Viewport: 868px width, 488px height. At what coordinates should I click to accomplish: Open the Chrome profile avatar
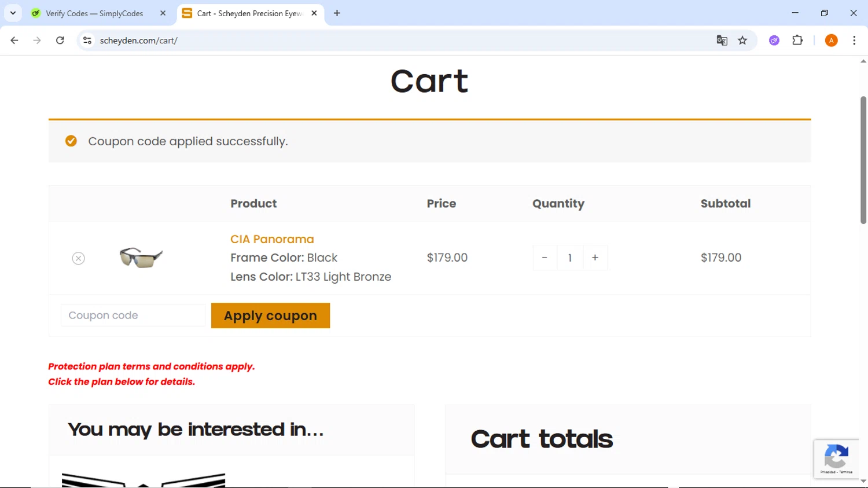pos(831,41)
